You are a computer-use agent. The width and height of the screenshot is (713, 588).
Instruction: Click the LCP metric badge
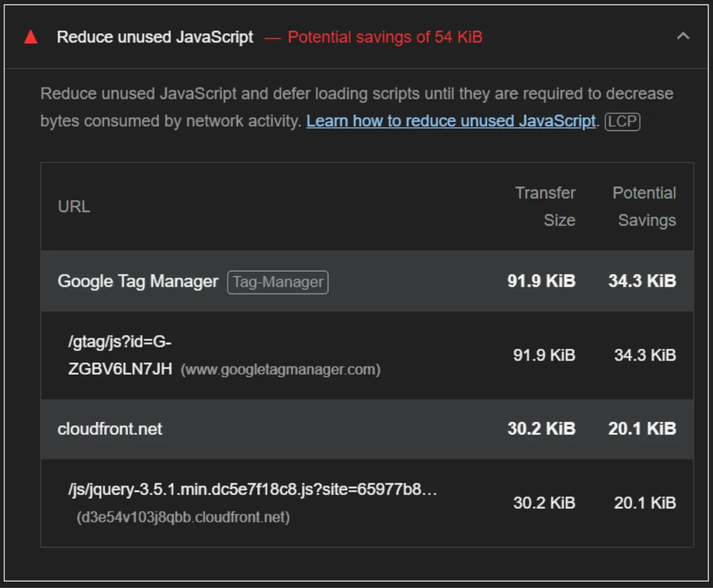(622, 121)
